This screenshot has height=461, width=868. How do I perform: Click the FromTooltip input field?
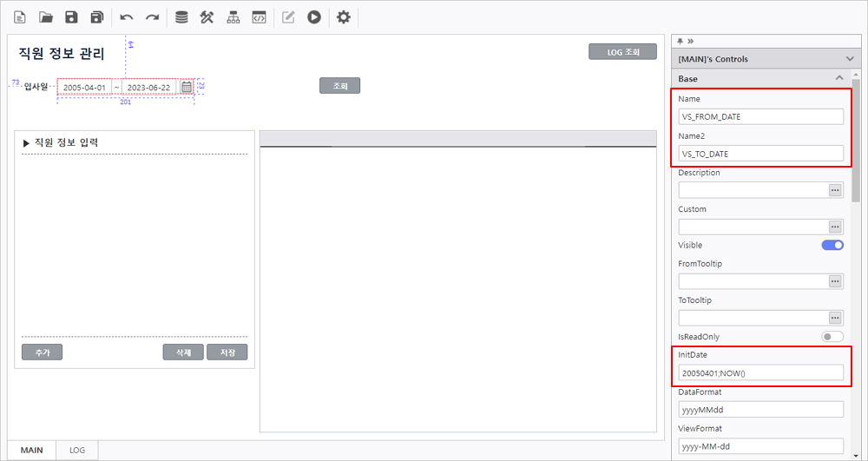coord(753,281)
